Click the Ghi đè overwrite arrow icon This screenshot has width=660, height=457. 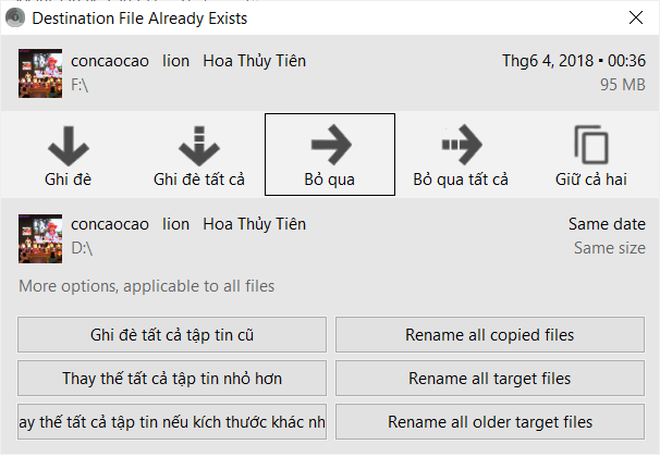(x=68, y=146)
